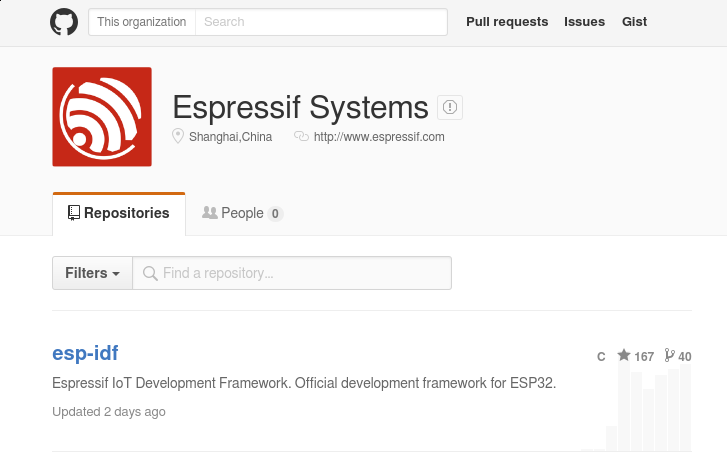
Task: Open Pull requests in the top navigation
Action: click(507, 22)
